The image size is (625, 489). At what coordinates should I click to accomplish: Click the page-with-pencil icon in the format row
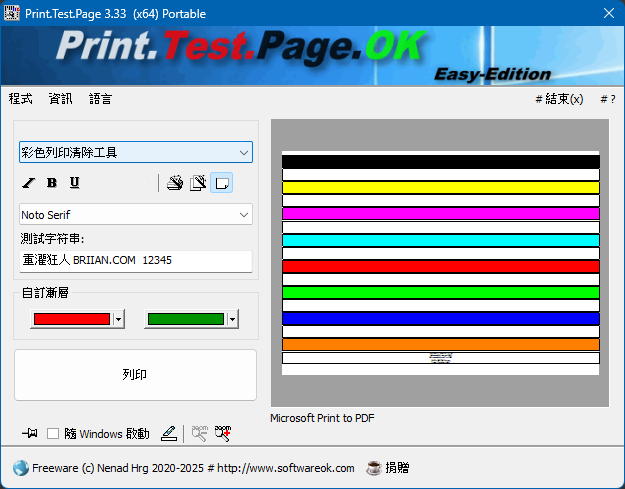click(x=198, y=183)
